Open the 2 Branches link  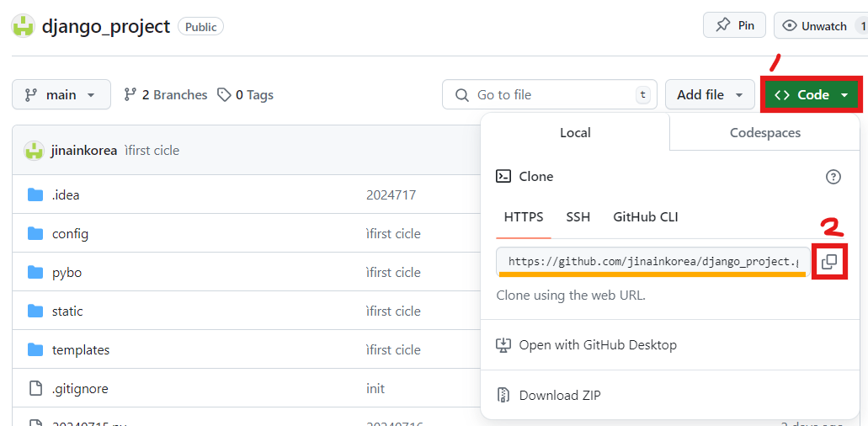click(165, 94)
